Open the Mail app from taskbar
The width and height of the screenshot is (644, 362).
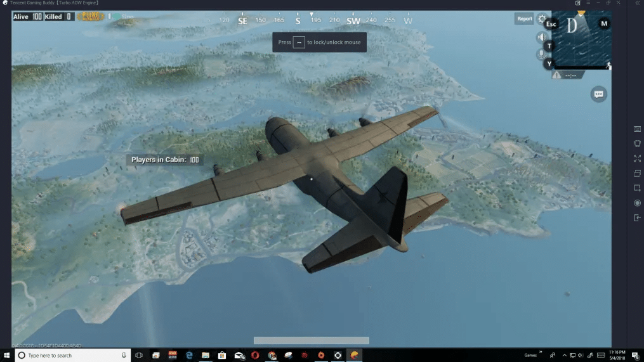tap(239, 355)
